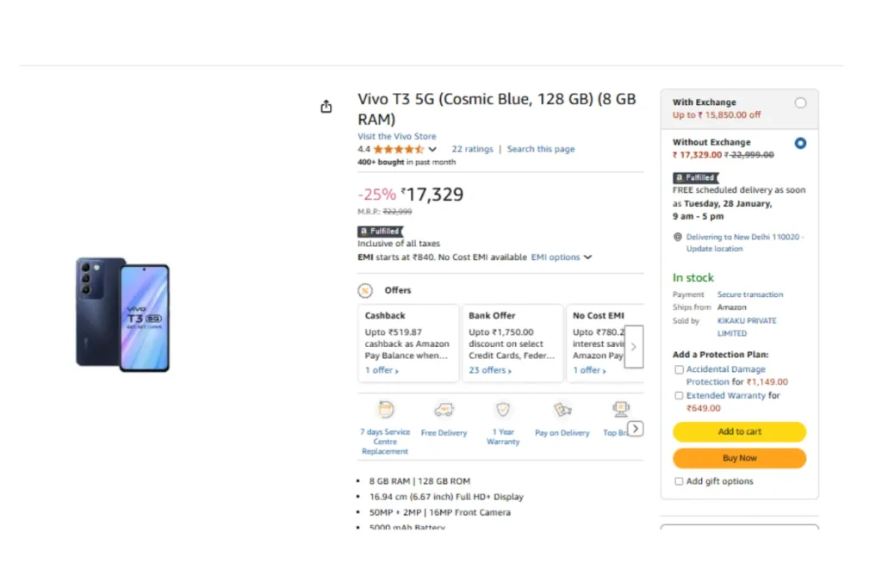882x588 pixels.
Task: Click the Pay on Delivery icon
Action: pyautogui.click(x=562, y=410)
